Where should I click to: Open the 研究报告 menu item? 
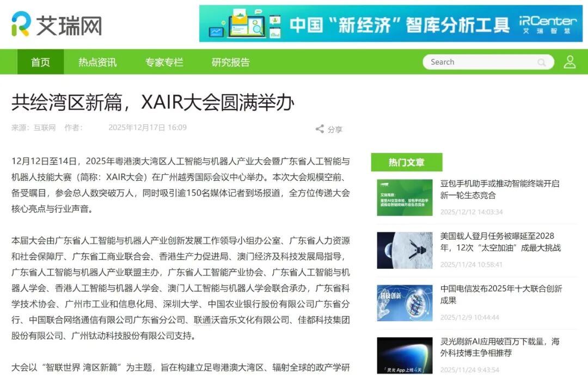pos(231,62)
